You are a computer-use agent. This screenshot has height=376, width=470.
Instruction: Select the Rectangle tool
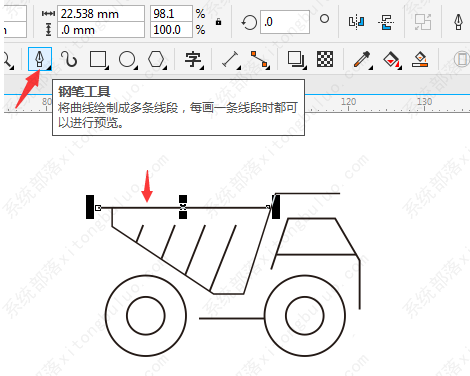coord(98,59)
